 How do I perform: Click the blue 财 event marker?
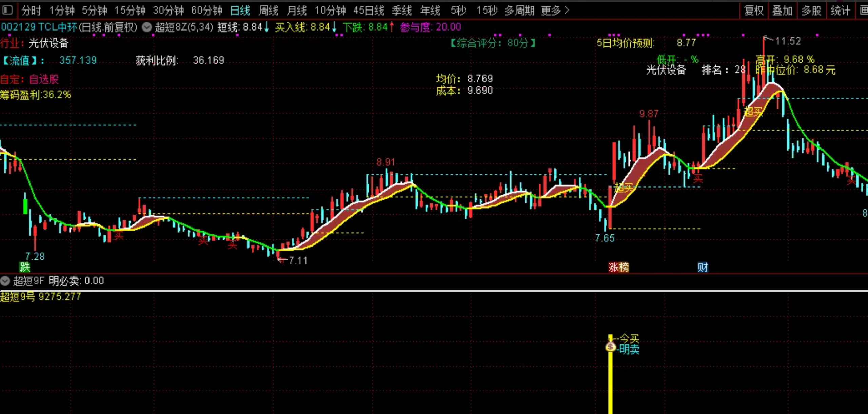(x=703, y=267)
